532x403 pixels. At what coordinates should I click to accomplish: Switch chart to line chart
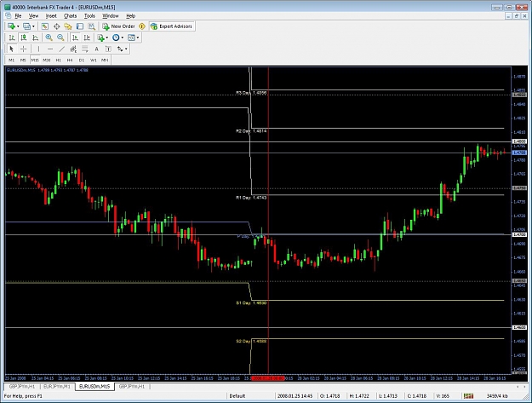[x=35, y=37]
